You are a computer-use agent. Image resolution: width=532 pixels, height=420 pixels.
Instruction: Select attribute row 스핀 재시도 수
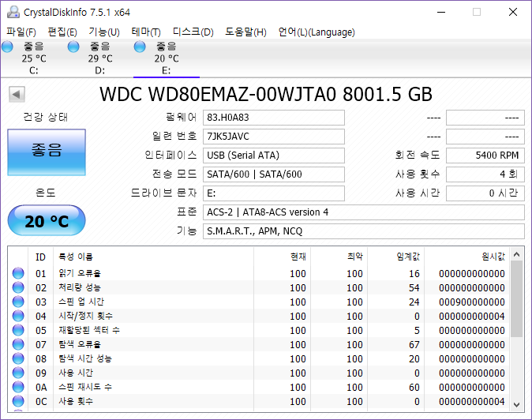click(x=259, y=388)
